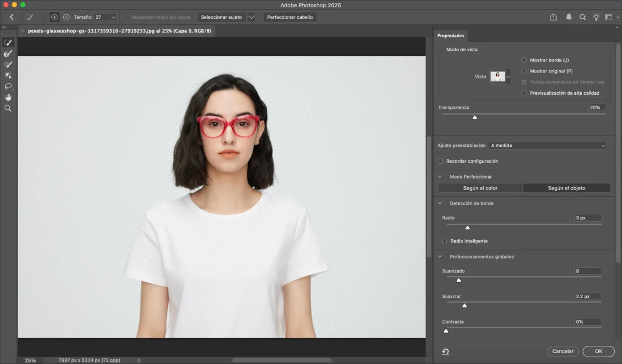
Task: Open the notifications bell icon
Action: coord(569,17)
